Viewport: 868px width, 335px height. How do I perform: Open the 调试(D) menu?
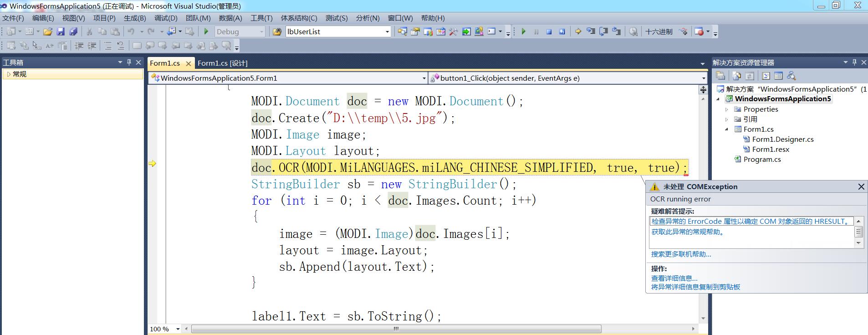pyautogui.click(x=166, y=18)
